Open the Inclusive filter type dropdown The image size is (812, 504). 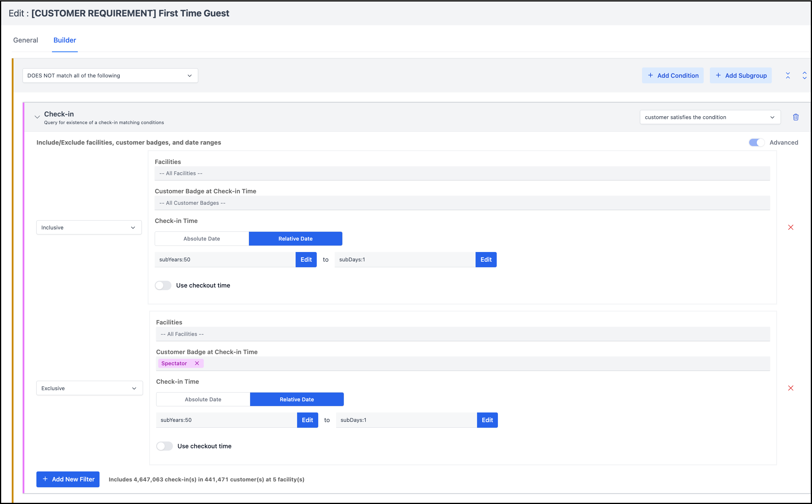pyautogui.click(x=89, y=228)
